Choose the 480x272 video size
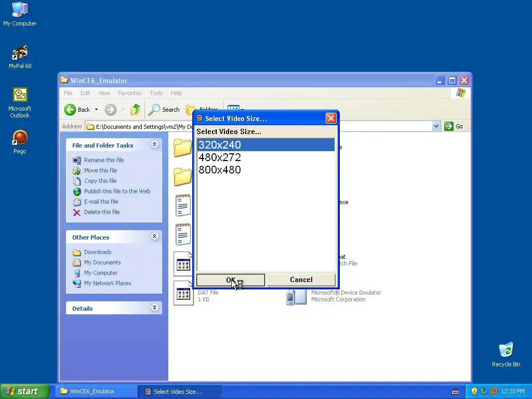 point(265,157)
